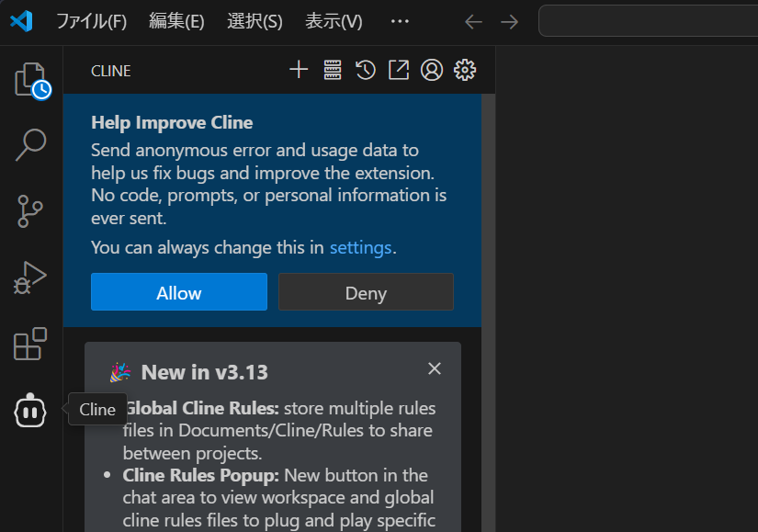Start a new Cline task with plus icon

pyautogui.click(x=299, y=70)
